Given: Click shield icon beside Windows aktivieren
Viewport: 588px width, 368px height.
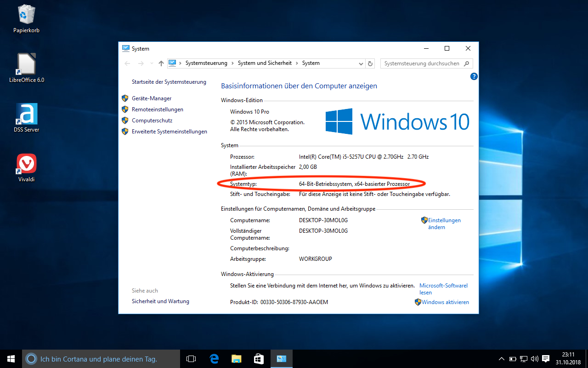Looking at the screenshot, I should pos(418,302).
